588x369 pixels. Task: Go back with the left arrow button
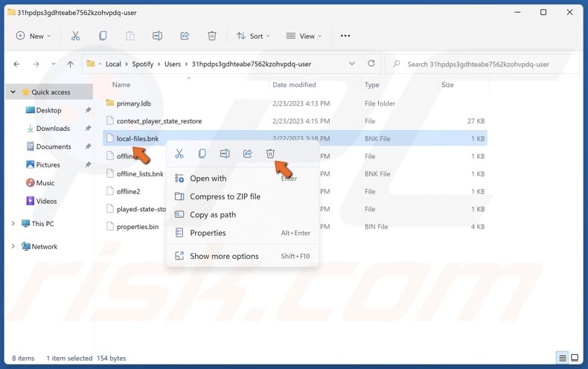pyautogui.click(x=16, y=64)
